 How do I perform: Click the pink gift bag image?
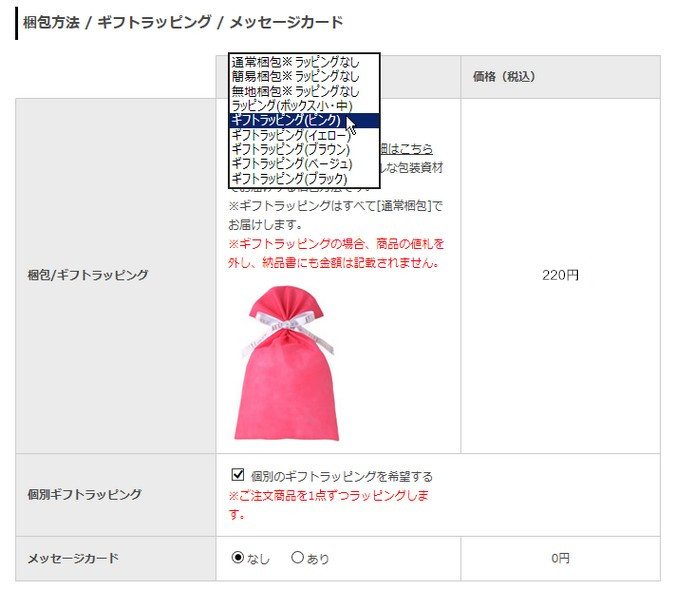(287, 363)
